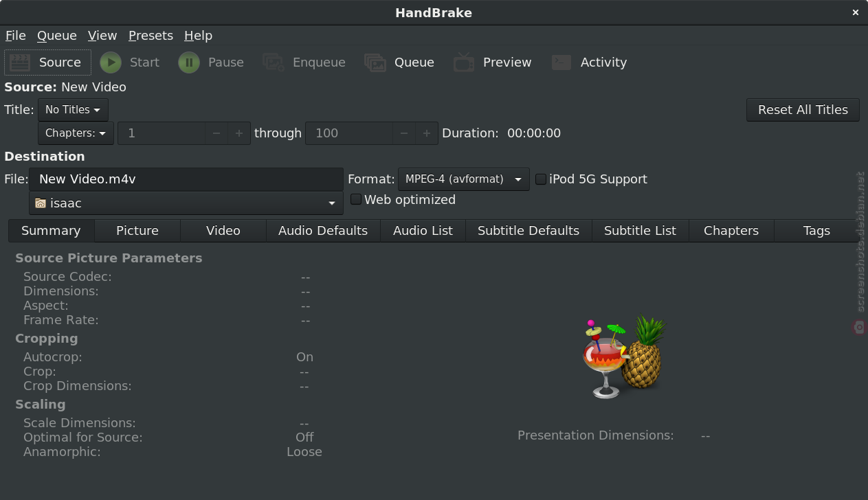Increase the start chapter value
Screen dimensions: 868x500
click(239, 133)
